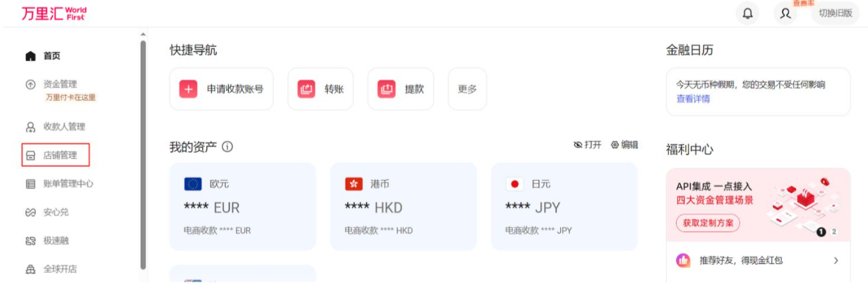Screen dimensions: 868x287
Task: Select carousel indicator 2 on the API banner
Action: pos(834,232)
